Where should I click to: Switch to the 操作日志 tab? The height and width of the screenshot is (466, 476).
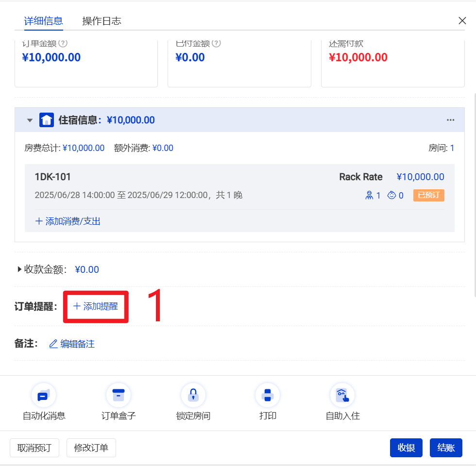point(102,21)
